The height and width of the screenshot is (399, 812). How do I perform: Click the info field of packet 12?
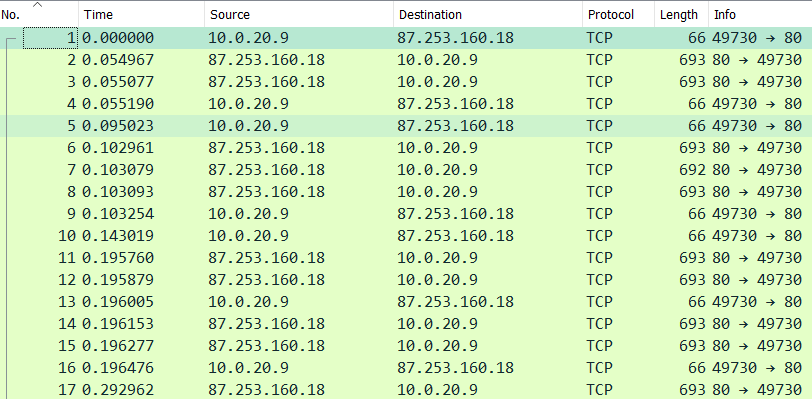click(757, 280)
